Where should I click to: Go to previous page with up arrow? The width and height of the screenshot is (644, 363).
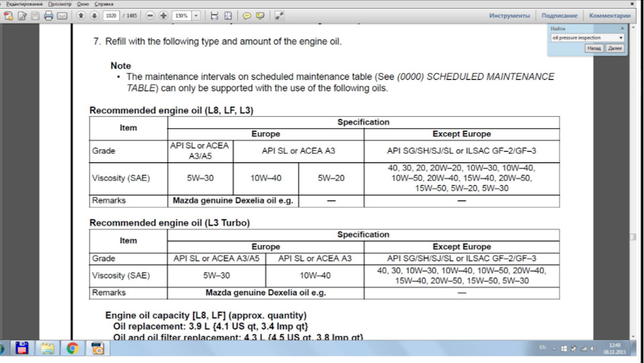[81, 15]
